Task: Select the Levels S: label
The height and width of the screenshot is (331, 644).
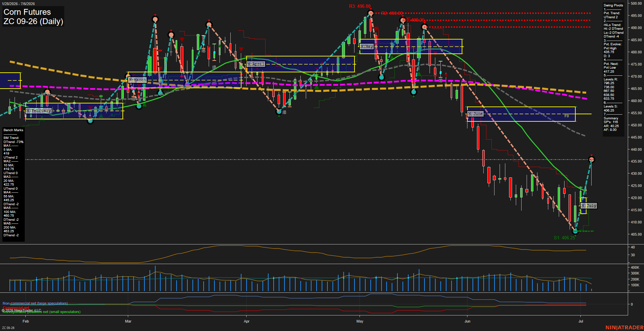Action: (611, 107)
